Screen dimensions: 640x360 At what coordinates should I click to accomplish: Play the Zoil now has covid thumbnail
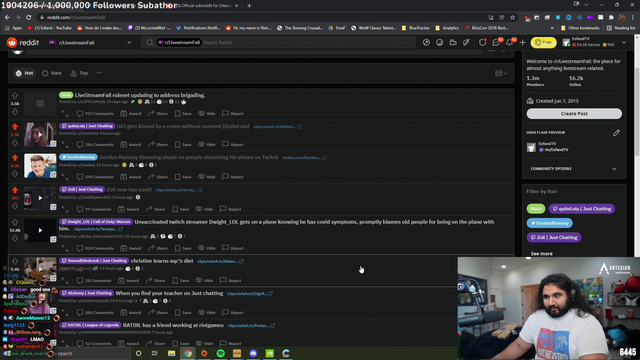point(40,198)
